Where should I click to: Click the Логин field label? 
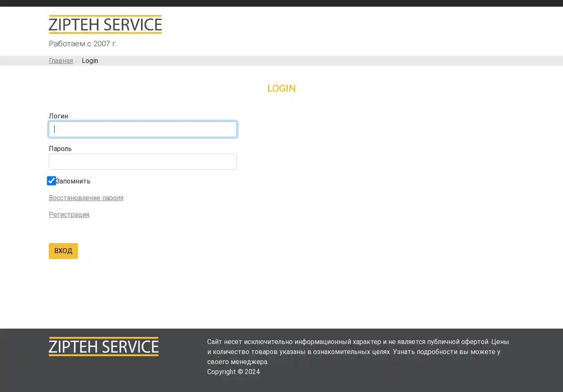coord(58,116)
